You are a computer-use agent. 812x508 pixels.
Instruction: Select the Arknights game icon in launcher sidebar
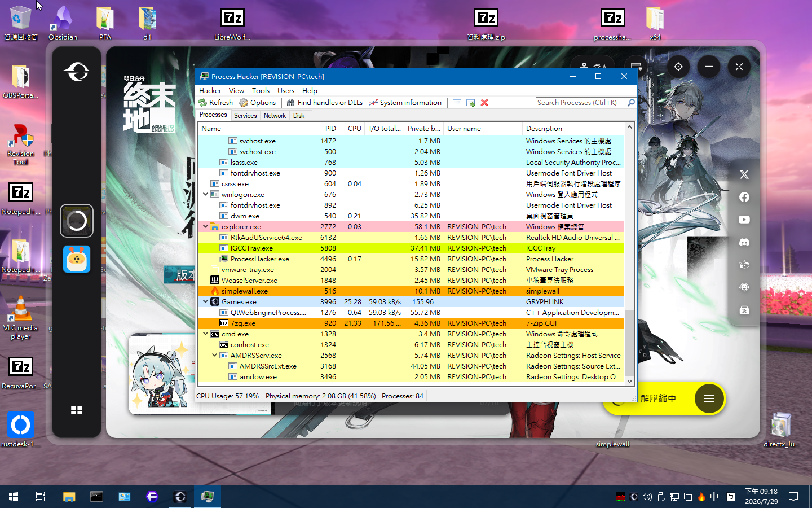[x=77, y=260]
